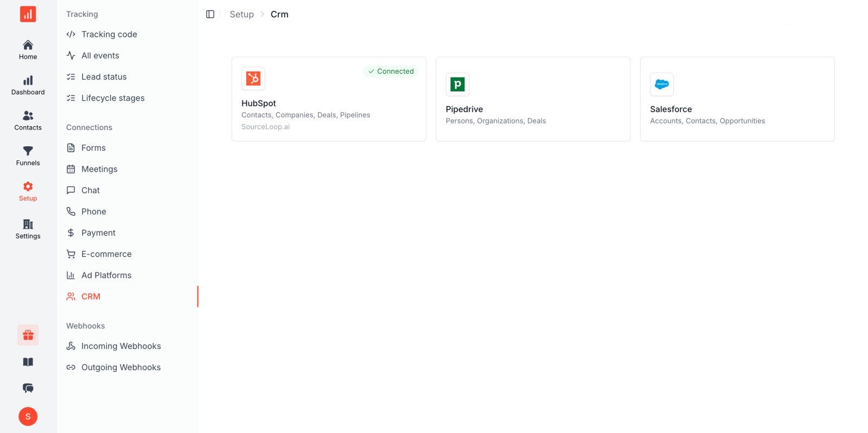Screen dimensions: 868x433
Task: Click the Connections section heading
Action: (89, 127)
